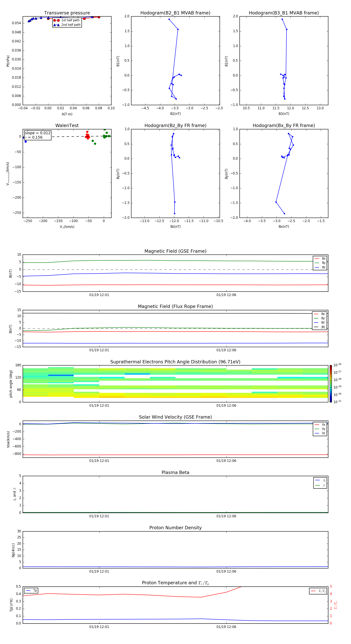Click the 10^-26 colorbar label
Screen dimensions: 351x644
click(337, 365)
